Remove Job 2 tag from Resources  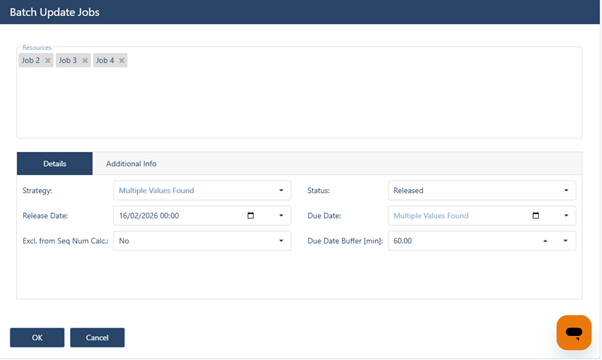48,60
